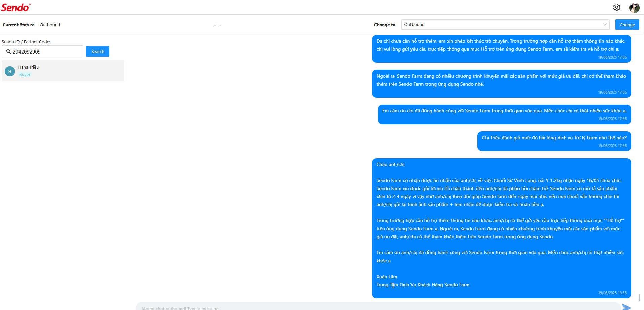Click the send message arrow icon
644x310 pixels.
(x=627, y=307)
